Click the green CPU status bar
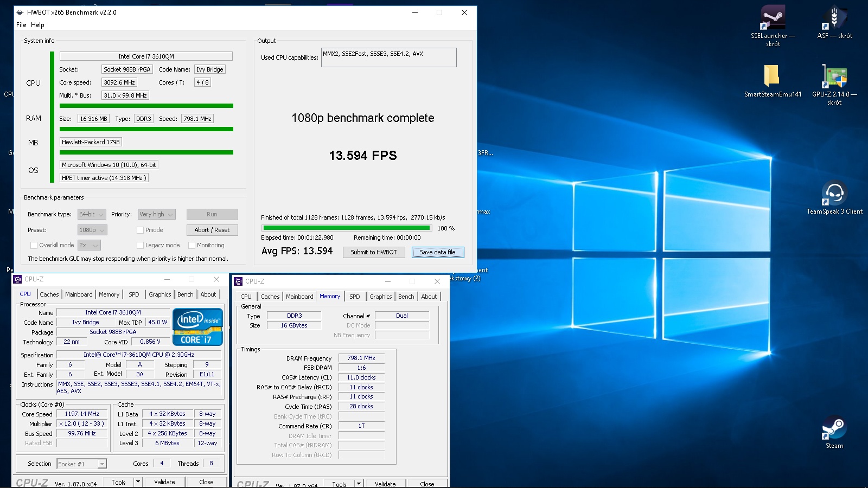 (146, 106)
